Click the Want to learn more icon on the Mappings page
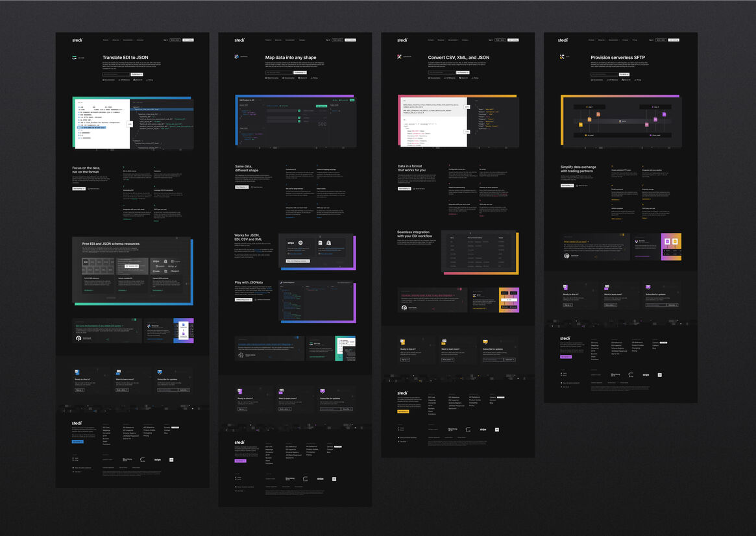This screenshot has height=536, width=756. click(x=281, y=391)
